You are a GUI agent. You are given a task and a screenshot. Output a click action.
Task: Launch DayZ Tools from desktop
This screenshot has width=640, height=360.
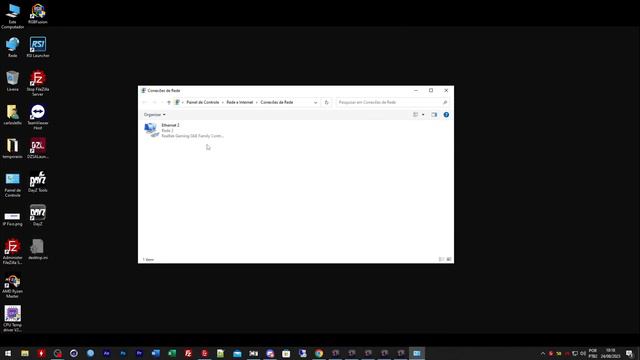click(38, 182)
